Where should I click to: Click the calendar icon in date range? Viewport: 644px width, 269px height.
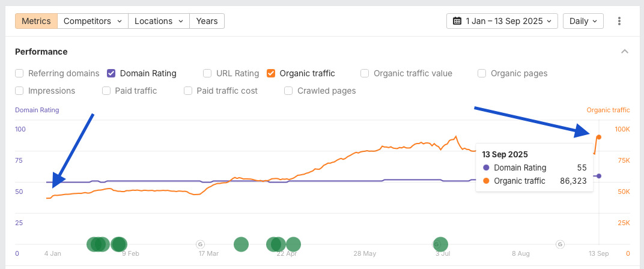coord(457,21)
